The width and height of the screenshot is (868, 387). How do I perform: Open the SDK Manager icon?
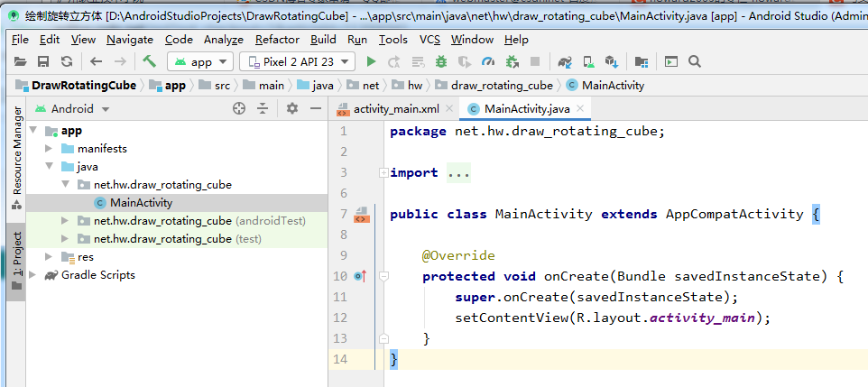(x=612, y=61)
